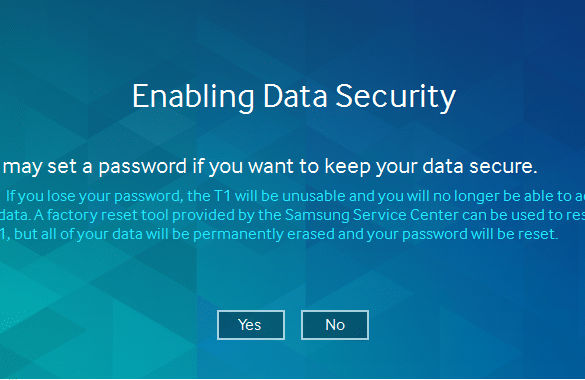
Task: Click 'keep your data secure' text
Action: click(431, 166)
